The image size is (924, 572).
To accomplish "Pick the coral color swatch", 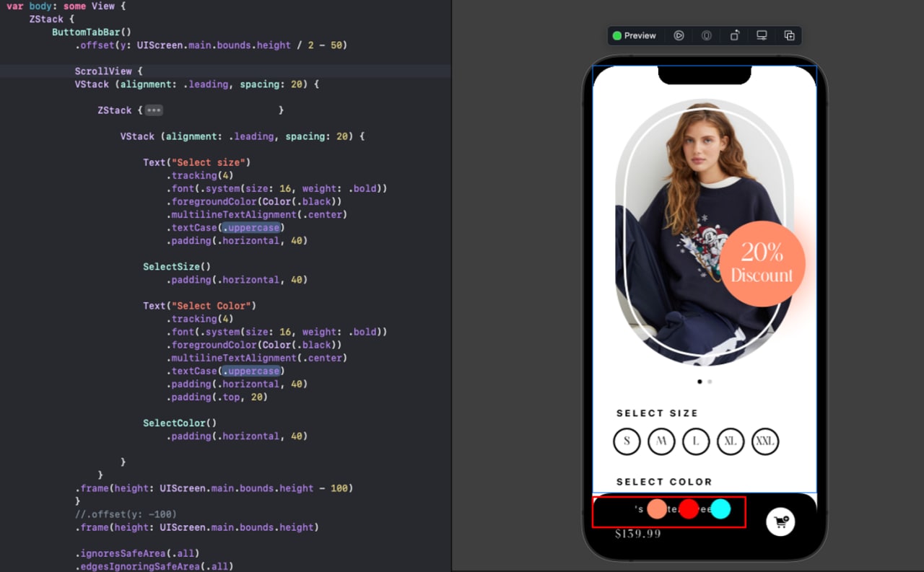I will 657,509.
